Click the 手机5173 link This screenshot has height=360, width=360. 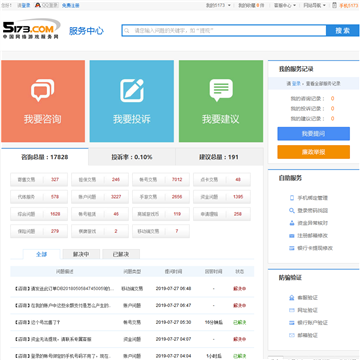point(348,5)
